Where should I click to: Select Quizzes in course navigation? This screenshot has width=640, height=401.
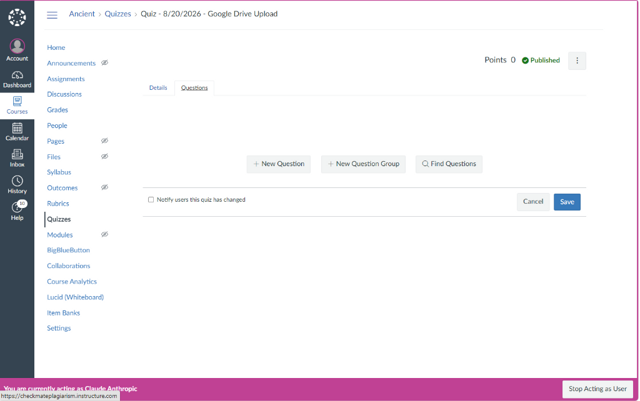tap(59, 219)
